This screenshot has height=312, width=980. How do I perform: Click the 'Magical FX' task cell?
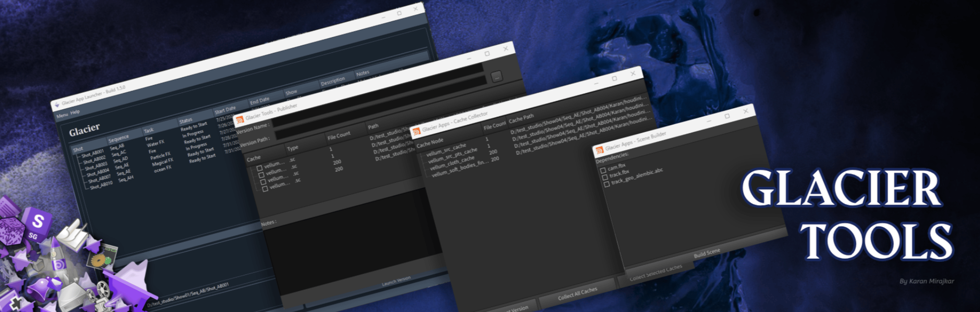pos(162,163)
